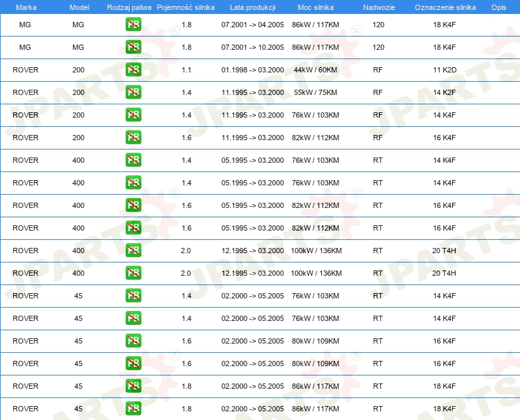Click the Nadwozie column header
520x420 pixels.
click(x=379, y=7)
